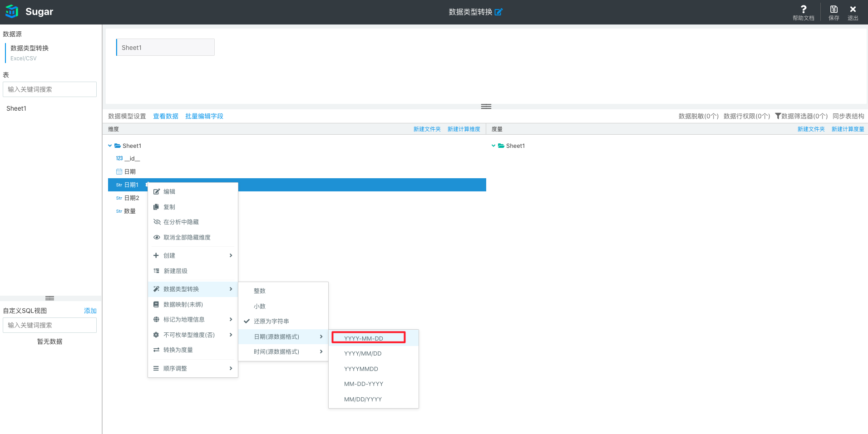Click the calendar icon of 日期 field

coord(119,172)
